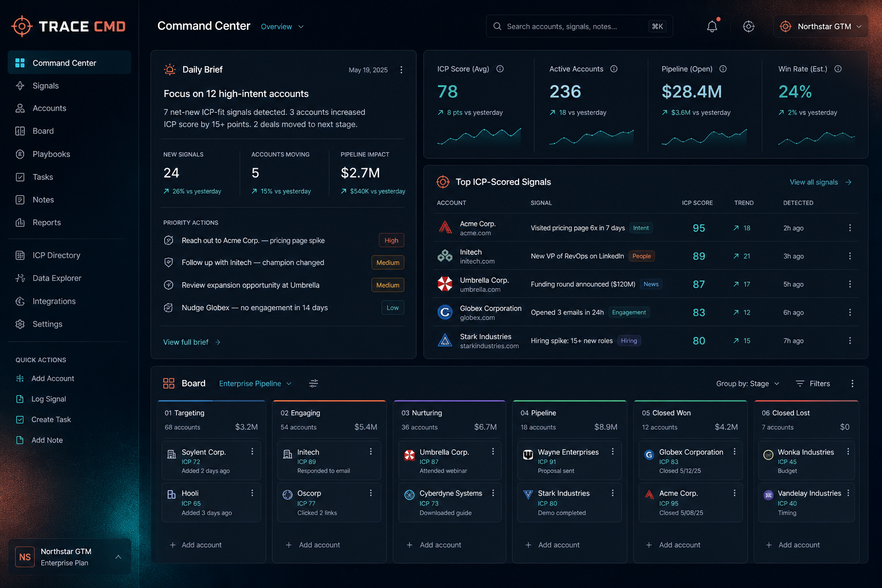Select Tasks in sidebar
This screenshot has width=882, height=588.
(x=69, y=177)
